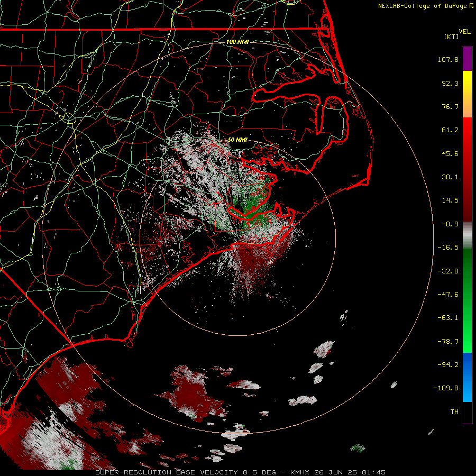This screenshot has width=476, height=476.
Task: Click the 50 NMI range ring label
Action: (237, 140)
